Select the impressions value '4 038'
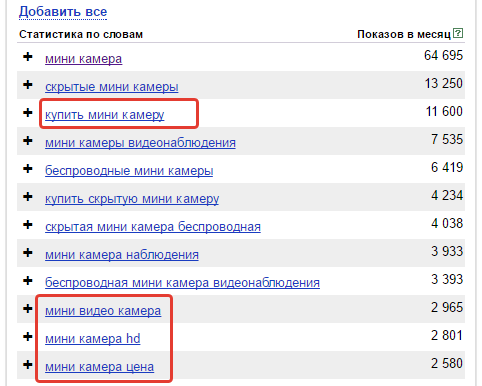Screen dimensions: 482x386 tap(447, 223)
